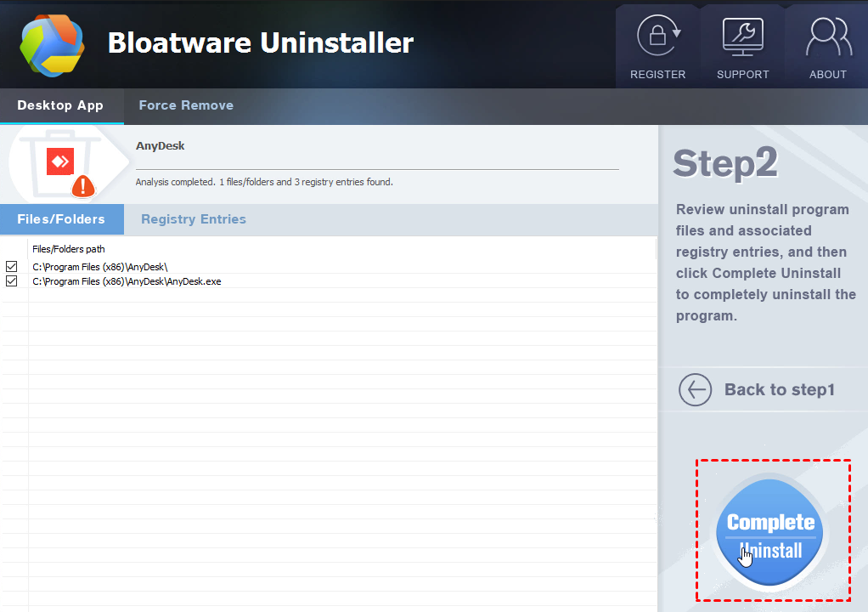Click the circled left arrow icon
The width and height of the screenshot is (868, 612).
(x=695, y=390)
